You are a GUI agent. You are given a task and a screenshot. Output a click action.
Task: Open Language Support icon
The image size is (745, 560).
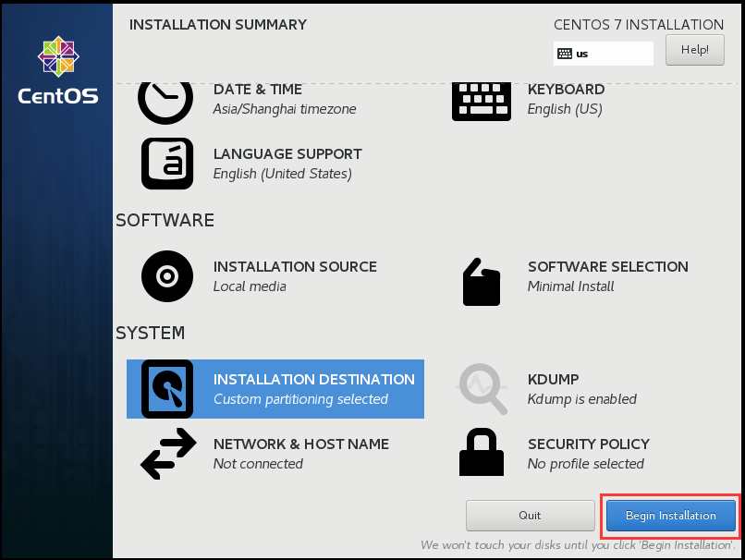tap(167, 164)
